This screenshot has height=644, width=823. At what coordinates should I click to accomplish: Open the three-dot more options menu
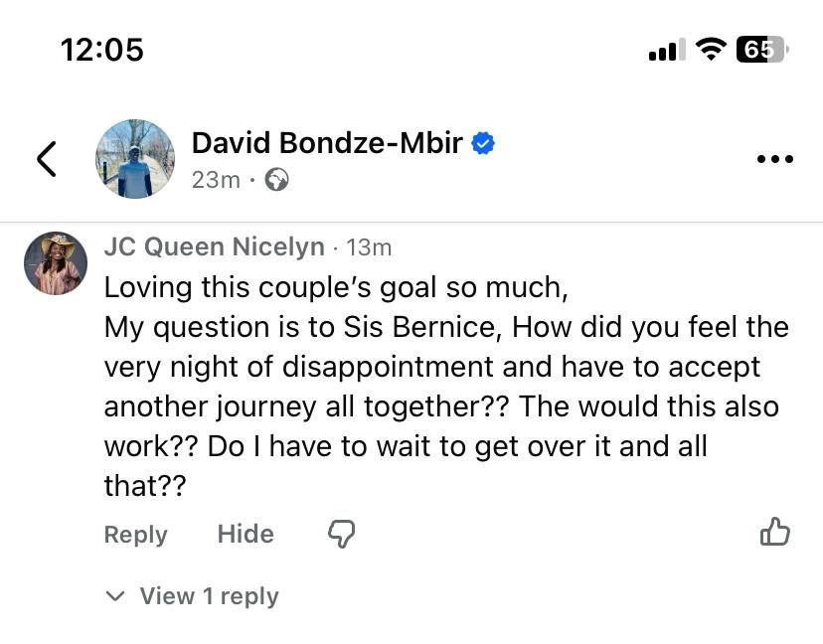pos(774,159)
